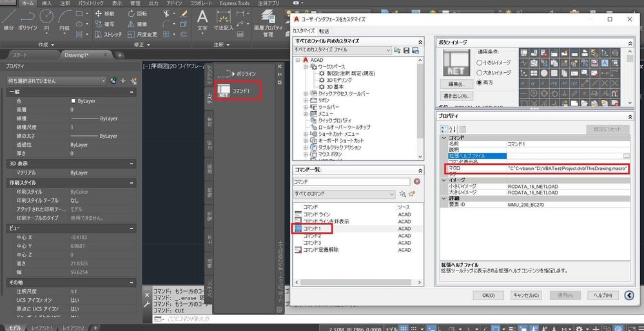Collapse the コマンド一覧 pane
The height and width of the screenshot is (331, 644).
point(420,170)
